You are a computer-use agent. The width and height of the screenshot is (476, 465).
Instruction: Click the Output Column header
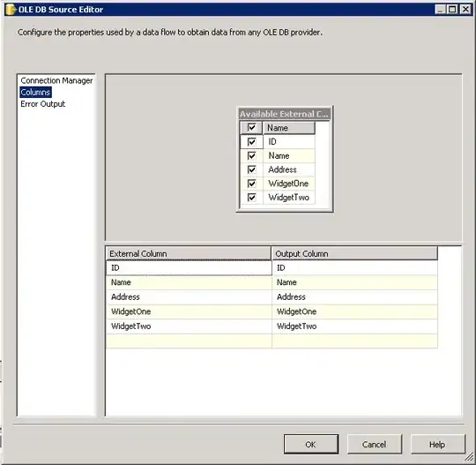pos(354,253)
